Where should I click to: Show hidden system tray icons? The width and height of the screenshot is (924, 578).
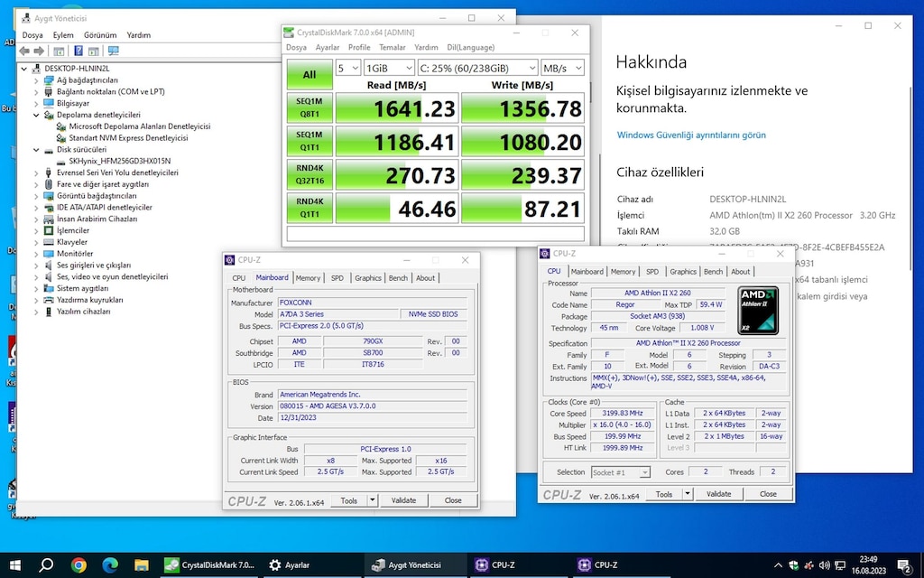[x=778, y=565]
